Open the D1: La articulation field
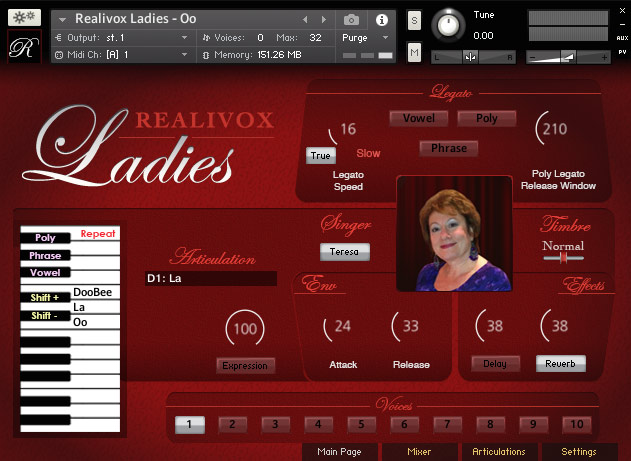Viewport: 631px width, 461px height. click(x=211, y=278)
